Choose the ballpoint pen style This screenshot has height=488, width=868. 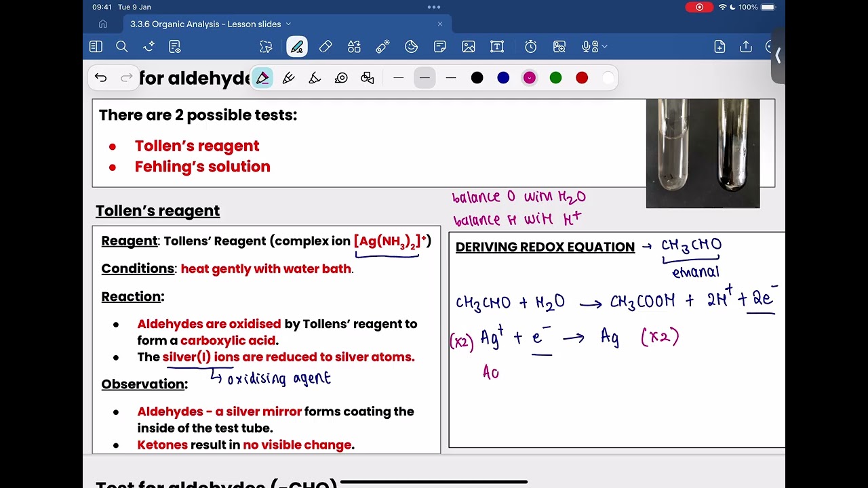(289, 78)
